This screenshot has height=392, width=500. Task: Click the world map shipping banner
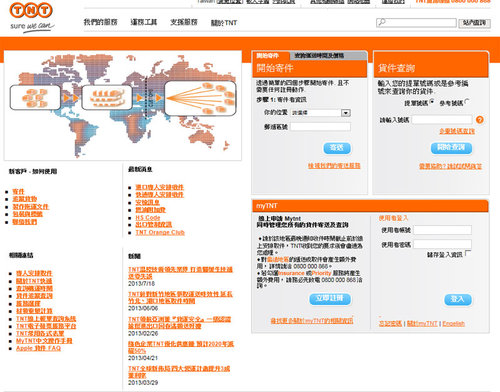pos(123,105)
